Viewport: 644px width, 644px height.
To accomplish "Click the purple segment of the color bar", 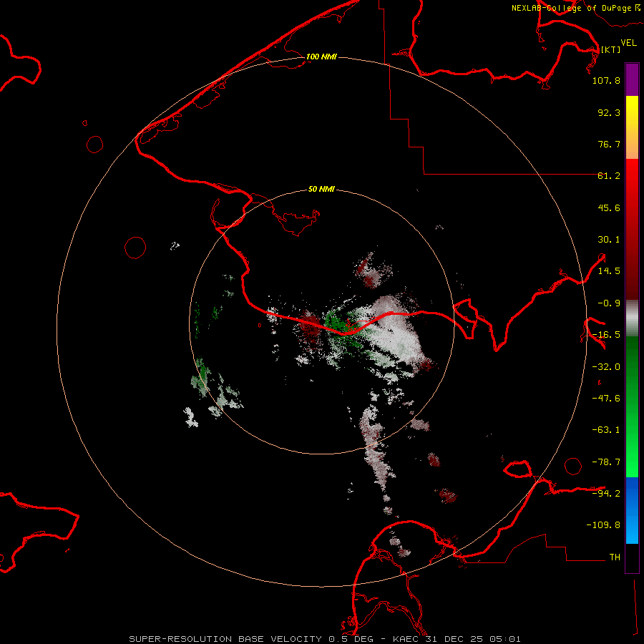I will click(632, 79).
